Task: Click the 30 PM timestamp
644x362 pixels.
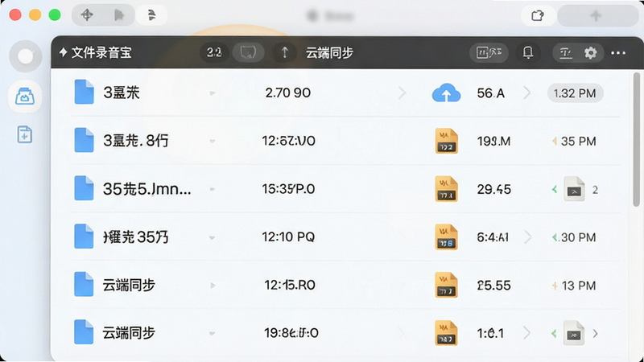Action: pos(578,237)
